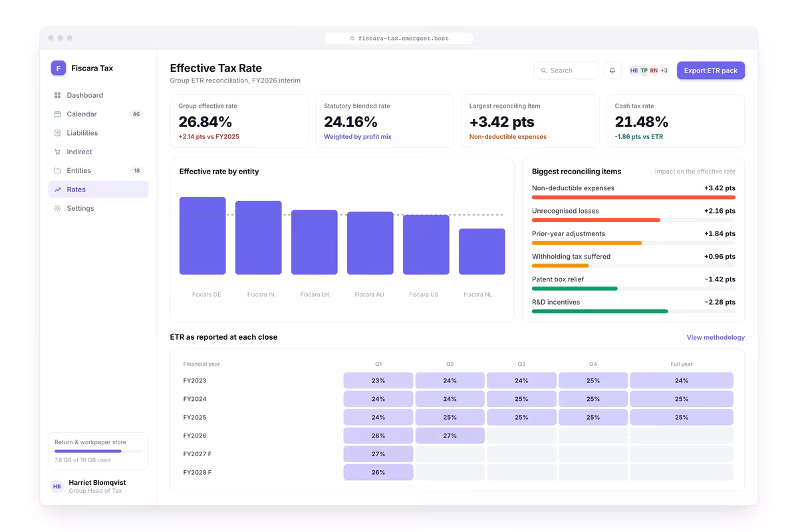The width and height of the screenshot is (798, 532).
Task: Open Statutory blended rate card
Action: (384, 121)
